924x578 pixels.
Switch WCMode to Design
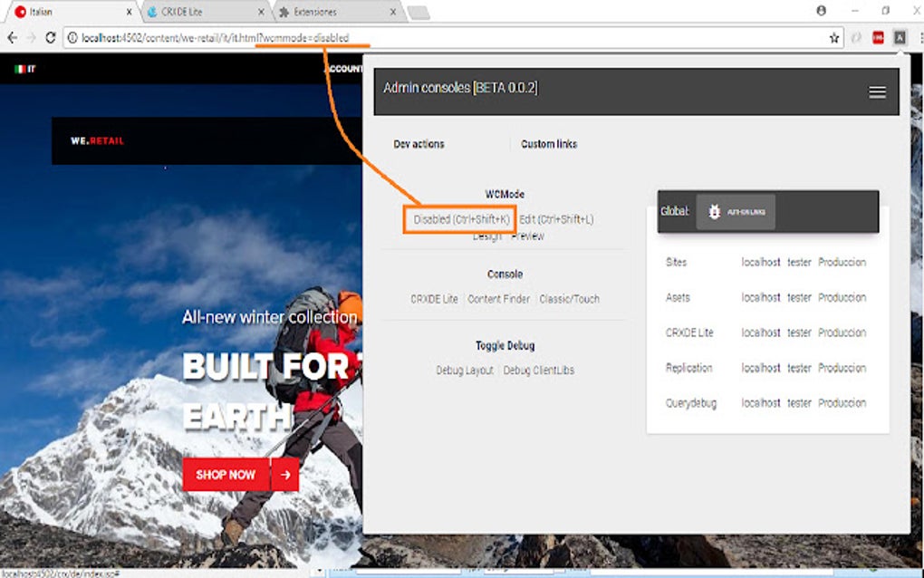[489, 236]
